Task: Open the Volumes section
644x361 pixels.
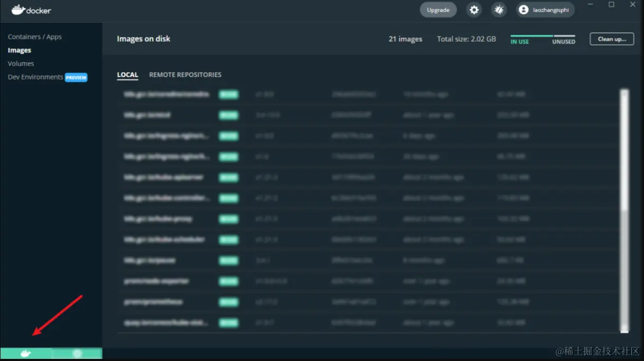Action: click(x=21, y=63)
